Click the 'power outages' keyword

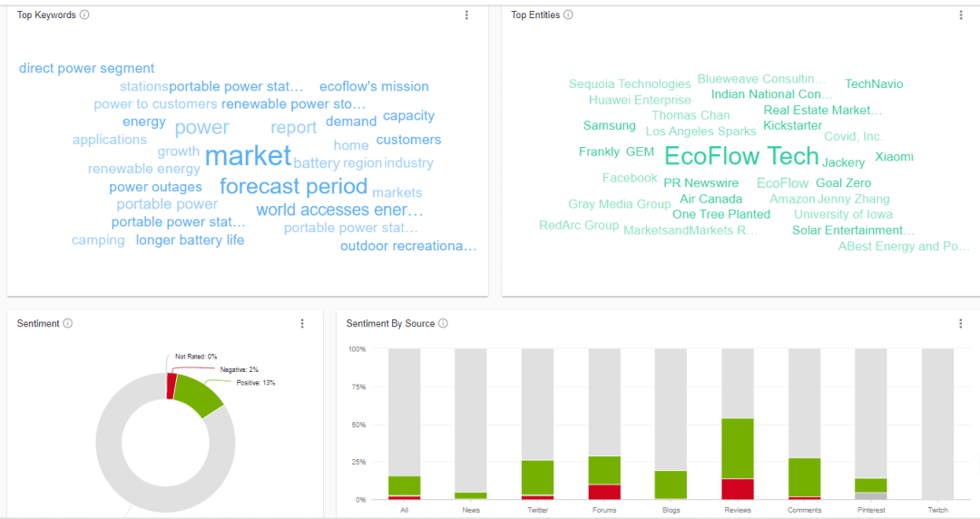click(x=156, y=187)
